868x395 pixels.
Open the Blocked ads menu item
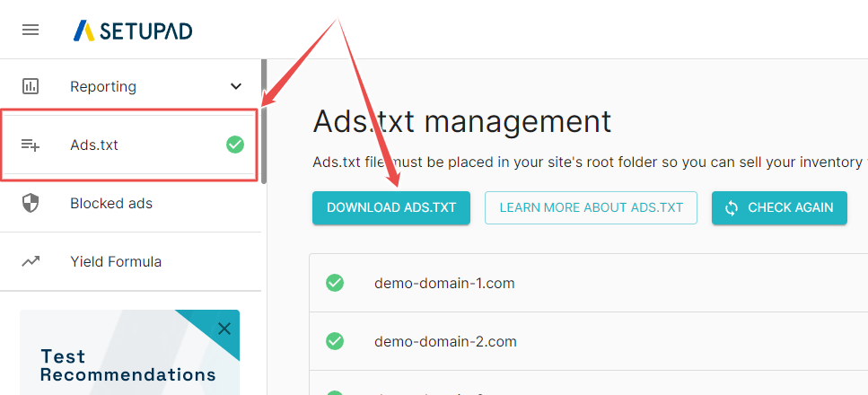click(131, 203)
